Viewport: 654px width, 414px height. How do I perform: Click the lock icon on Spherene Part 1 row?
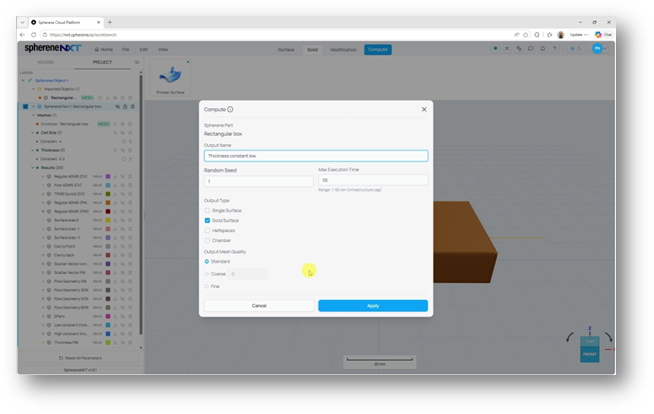[125, 107]
